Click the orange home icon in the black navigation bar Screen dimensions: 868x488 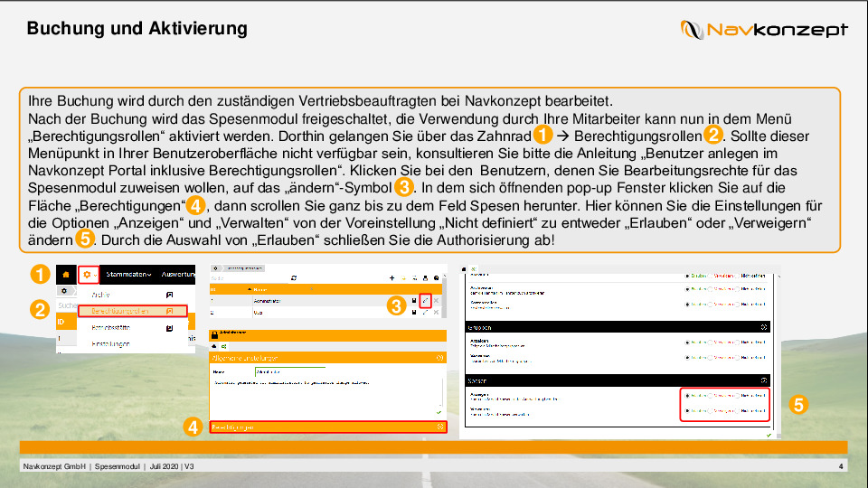pos(66,275)
